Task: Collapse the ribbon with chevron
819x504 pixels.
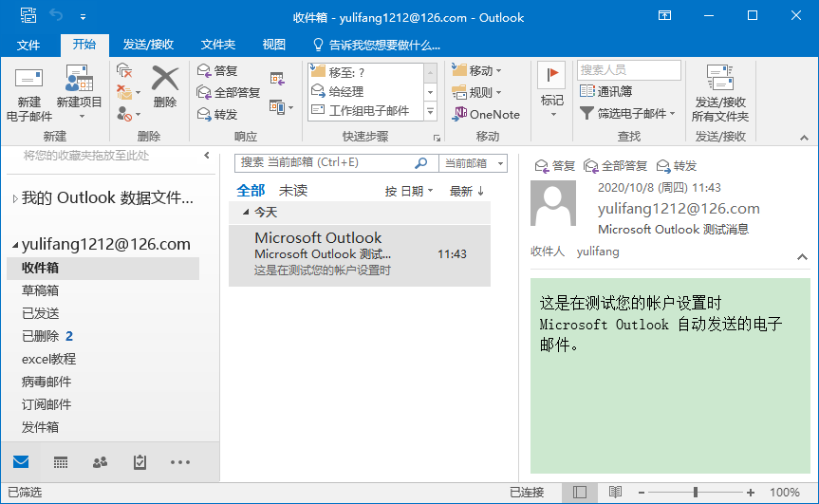Action: tap(804, 138)
